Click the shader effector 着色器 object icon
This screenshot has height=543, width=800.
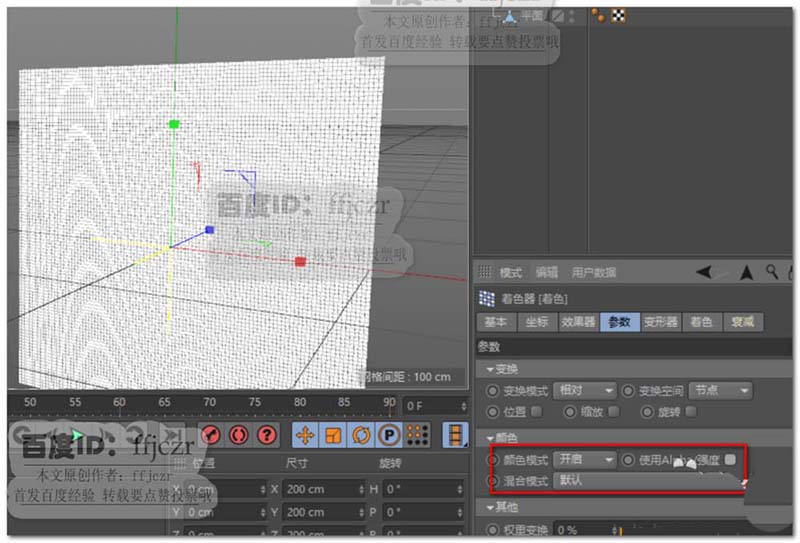point(487,299)
